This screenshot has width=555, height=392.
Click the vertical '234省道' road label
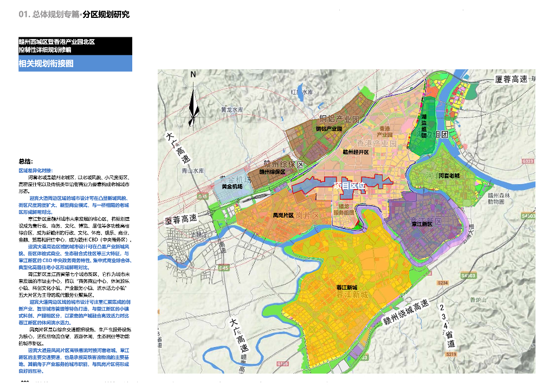tap(447, 326)
